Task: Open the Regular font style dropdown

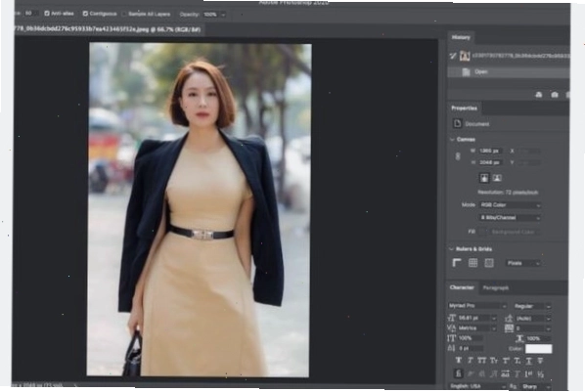Action: (x=532, y=306)
